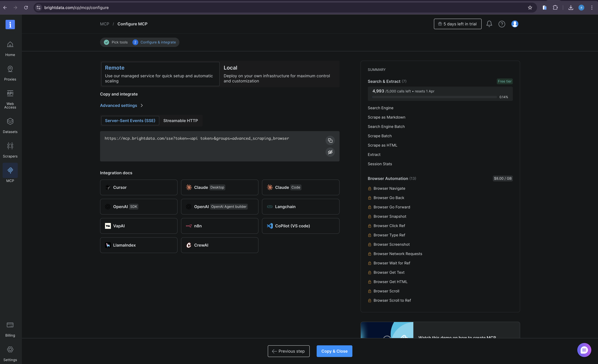This screenshot has height=364, width=598.
Task: Check the Search & Extract usage progress bar
Action: (x=434, y=97)
